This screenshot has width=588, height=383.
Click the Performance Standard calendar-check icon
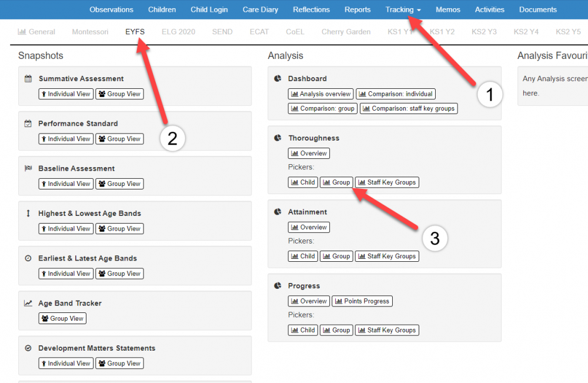coord(28,124)
